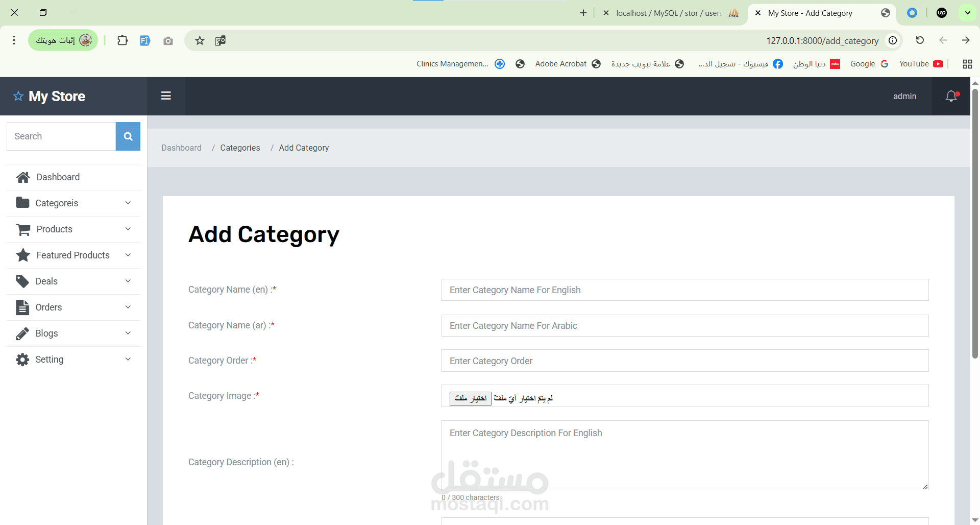Click the media control icon beside bookmark star
Image resolution: width=980 pixels, height=525 pixels.
(x=220, y=40)
